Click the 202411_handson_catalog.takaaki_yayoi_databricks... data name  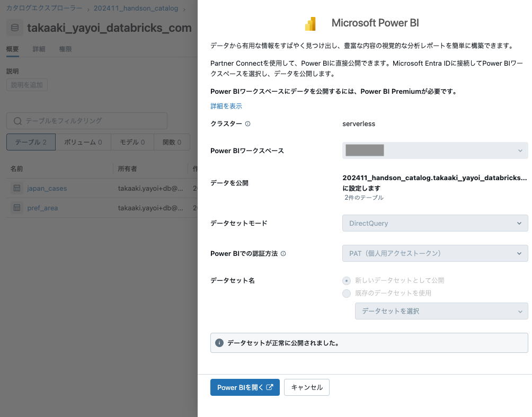(x=435, y=178)
